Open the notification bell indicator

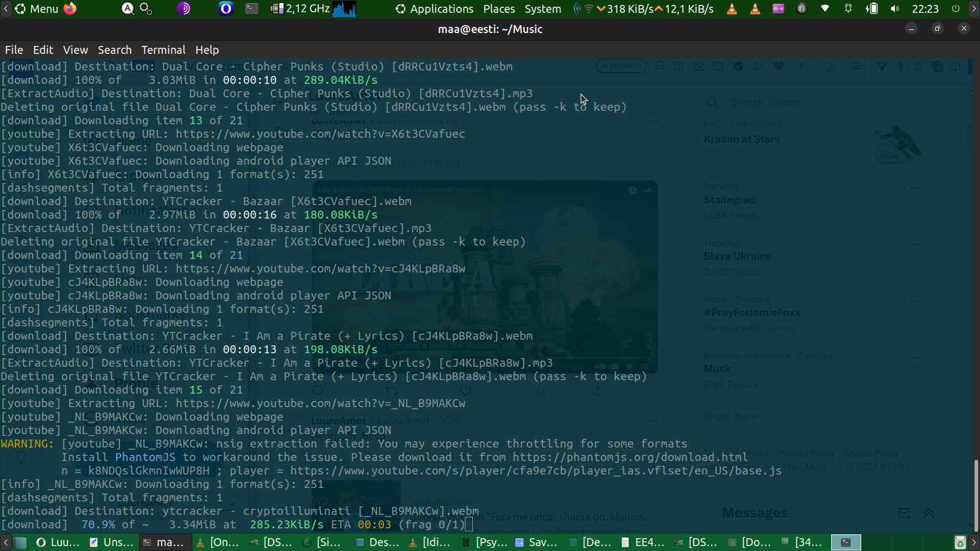click(x=848, y=9)
